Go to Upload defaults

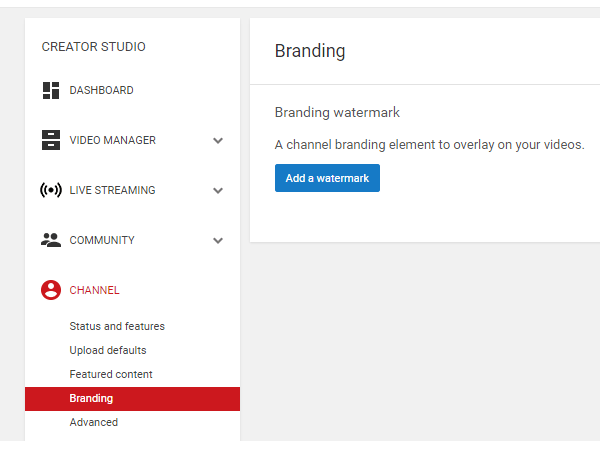coord(108,351)
